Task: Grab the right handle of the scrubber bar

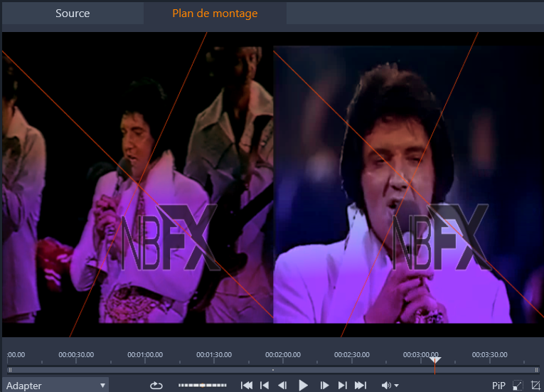Action: tap(537, 370)
